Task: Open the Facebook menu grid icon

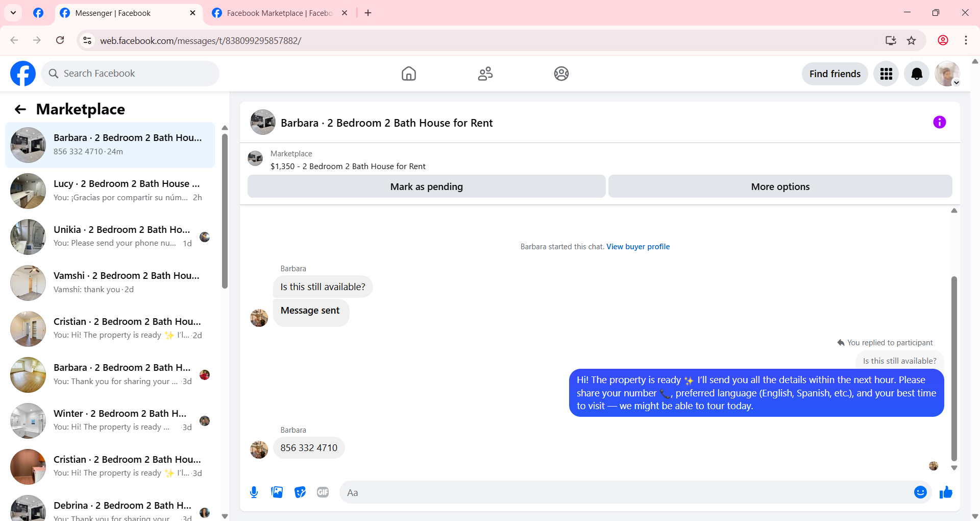Action: tap(886, 74)
